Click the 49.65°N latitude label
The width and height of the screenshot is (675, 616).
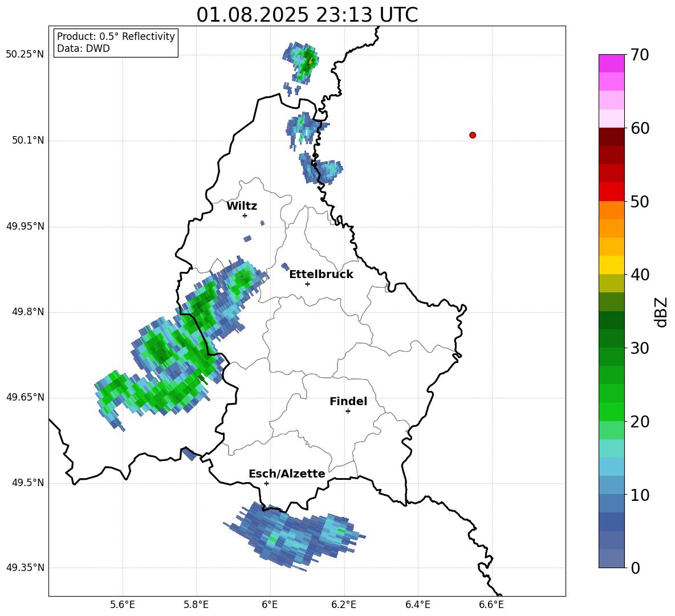click(25, 397)
